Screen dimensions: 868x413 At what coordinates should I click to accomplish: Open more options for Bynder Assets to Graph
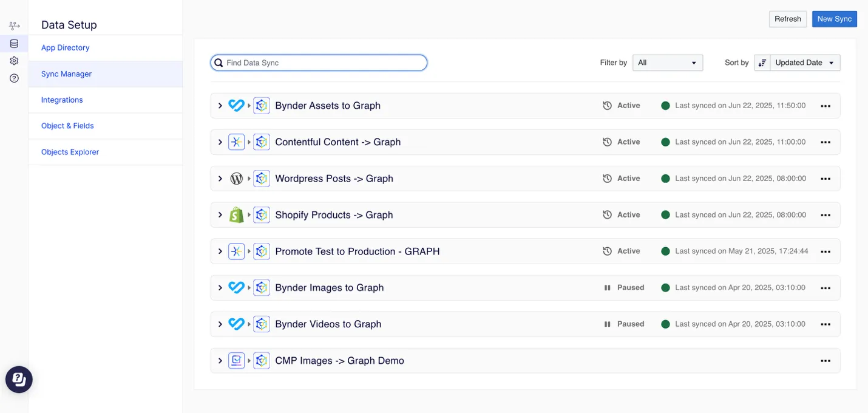825,106
